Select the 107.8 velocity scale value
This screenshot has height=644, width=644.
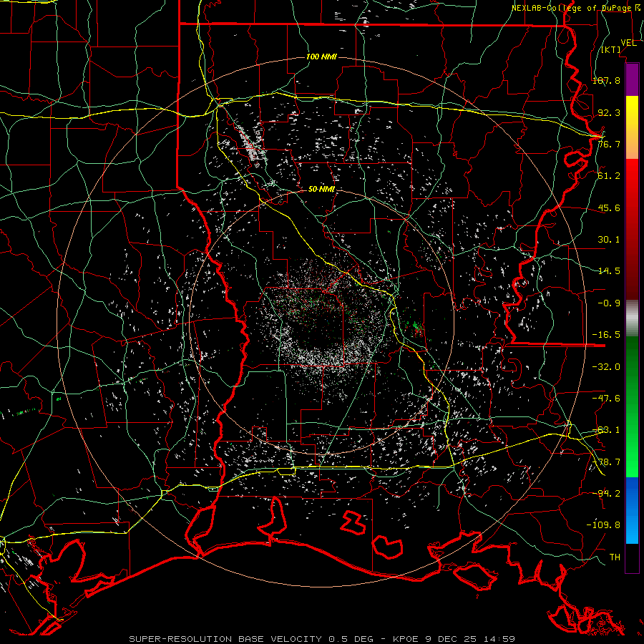607,80
